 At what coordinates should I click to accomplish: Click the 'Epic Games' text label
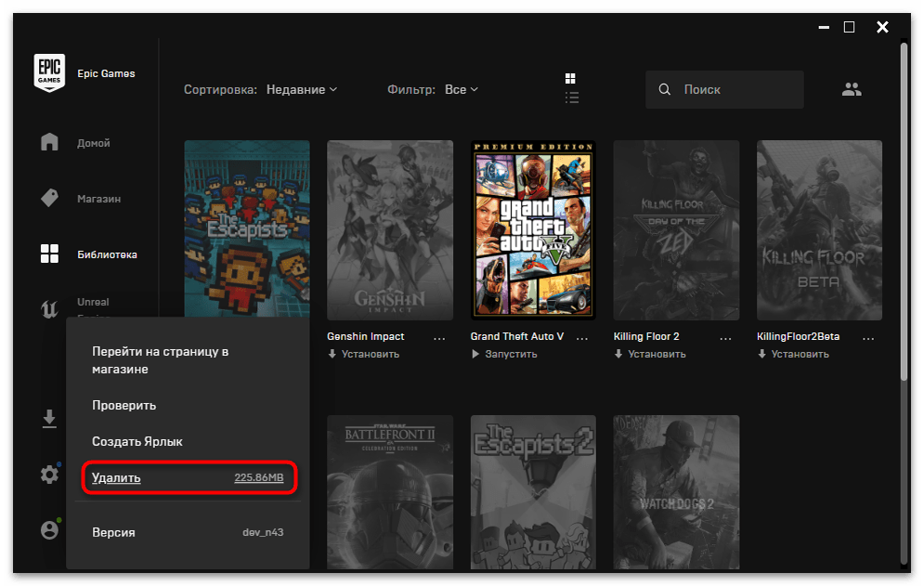(106, 73)
